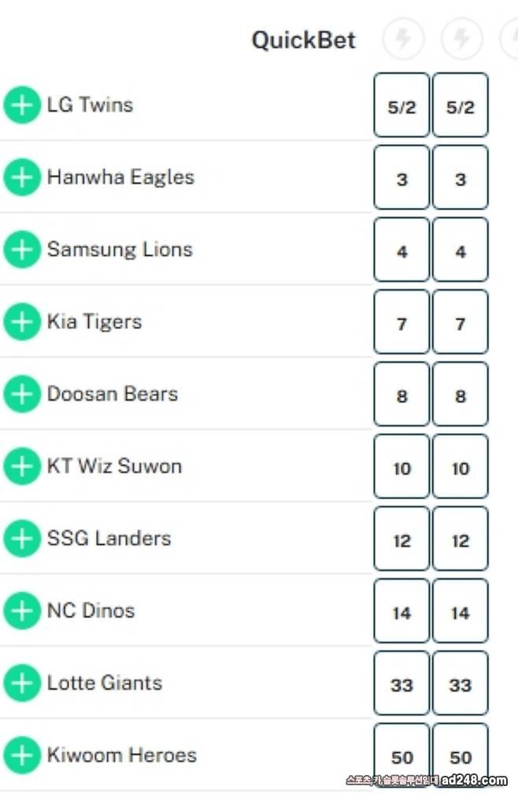518x812 pixels.
Task: Click the Kiwoom Heroes team name
Action: coord(121,755)
